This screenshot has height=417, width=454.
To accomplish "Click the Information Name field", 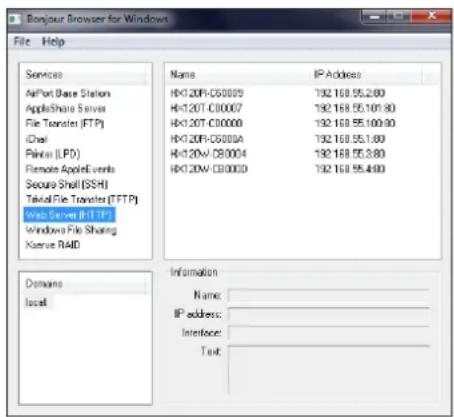I will pyautogui.click(x=329, y=295).
